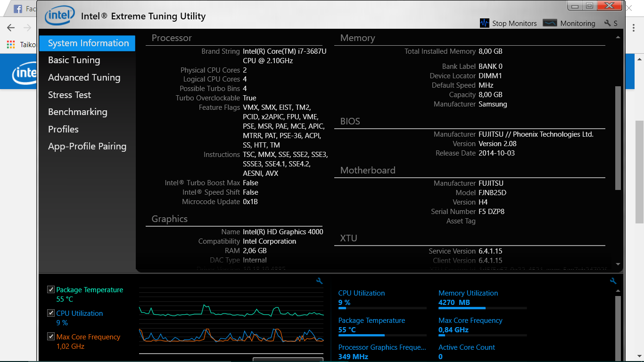Click the Max Core Frequency 0,84 GHz bar
The width and height of the screenshot is (644, 362).
click(x=483, y=336)
